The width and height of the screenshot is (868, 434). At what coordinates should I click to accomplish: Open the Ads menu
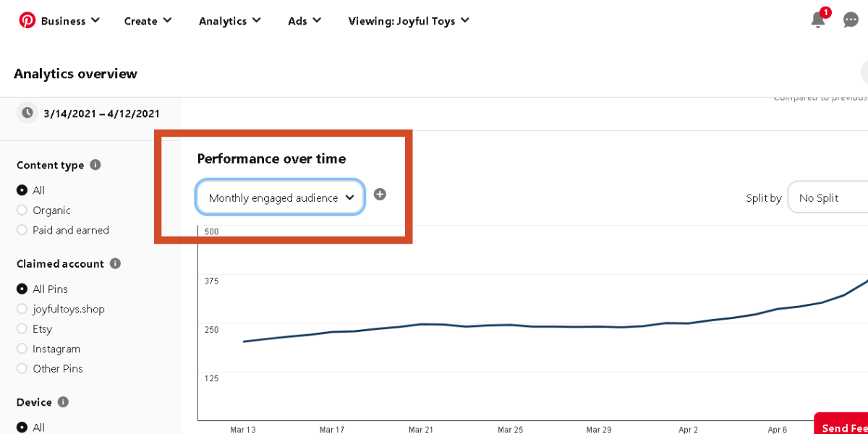pyautogui.click(x=304, y=21)
